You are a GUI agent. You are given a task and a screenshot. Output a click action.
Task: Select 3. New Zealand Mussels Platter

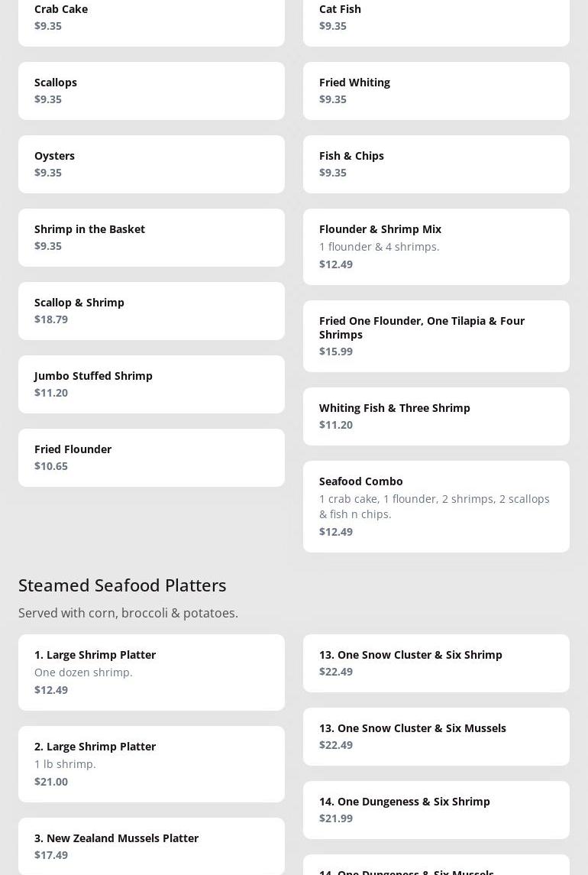click(x=151, y=847)
